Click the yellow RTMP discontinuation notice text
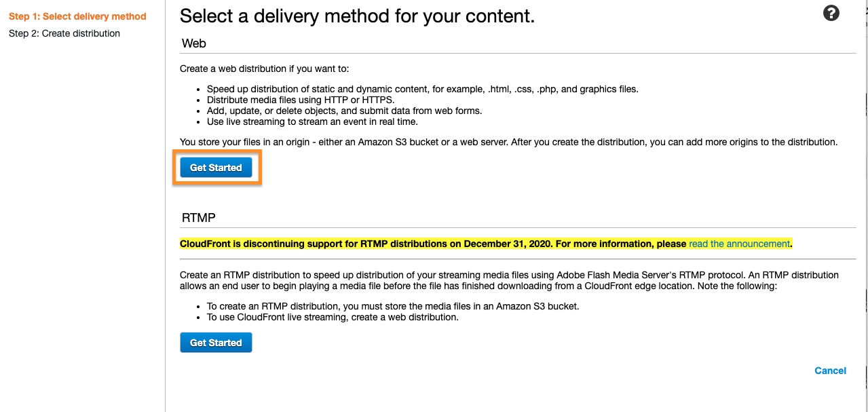 434,244
